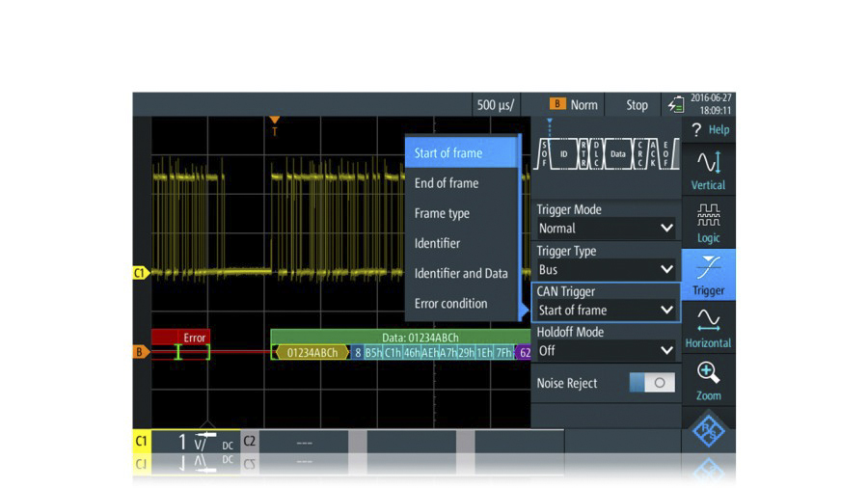This screenshot has width=868, height=488.
Task: Toggle the Noise Reject switch
Action: coord(652,382)
